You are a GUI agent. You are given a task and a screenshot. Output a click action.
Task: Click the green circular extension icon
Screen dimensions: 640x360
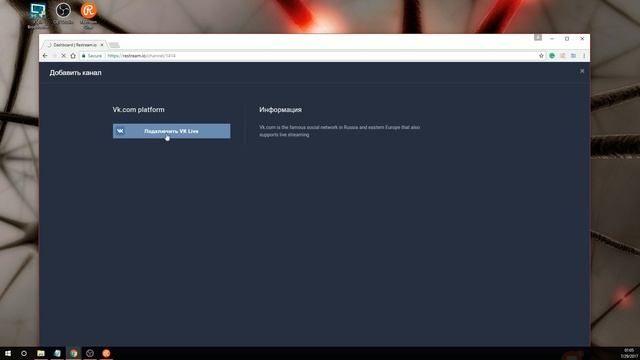(x=552, y=56)
